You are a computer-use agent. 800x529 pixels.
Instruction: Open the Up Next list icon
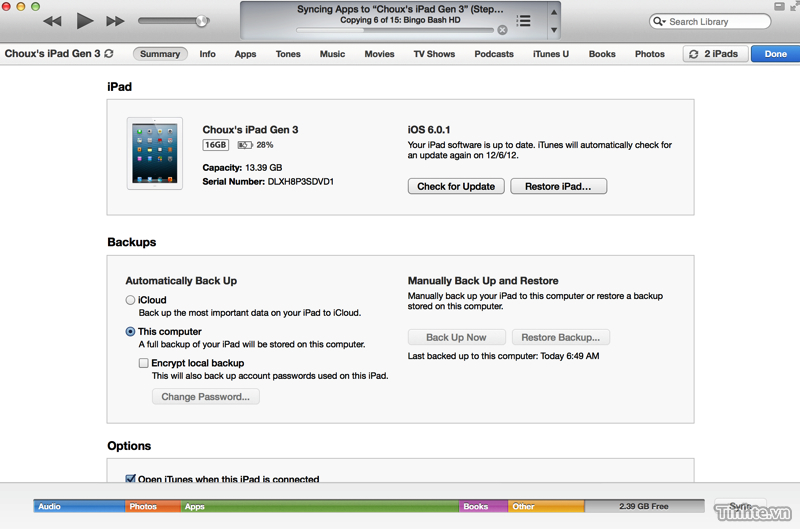click(523, 21)
